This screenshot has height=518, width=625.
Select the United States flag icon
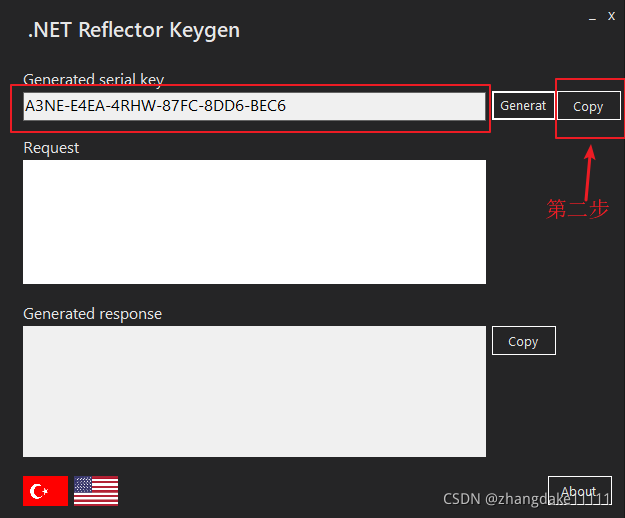point(96,490)
